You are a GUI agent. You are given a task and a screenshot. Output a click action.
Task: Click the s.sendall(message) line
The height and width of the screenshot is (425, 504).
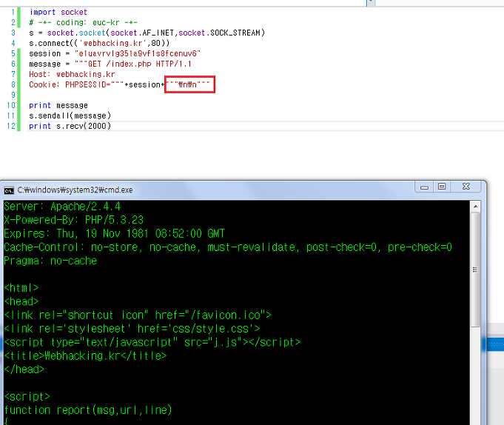(70, 116)
